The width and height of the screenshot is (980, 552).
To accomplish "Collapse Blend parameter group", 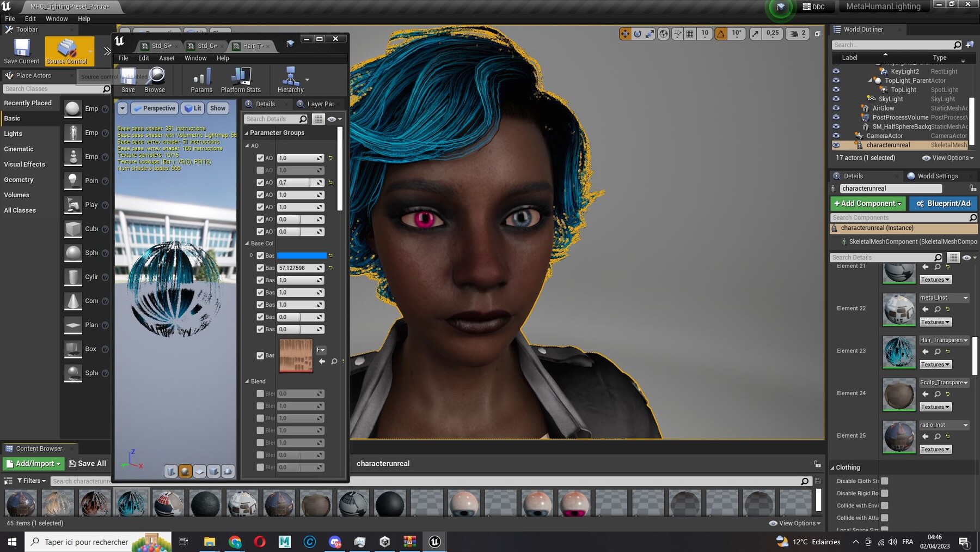I will coord(247,381).
